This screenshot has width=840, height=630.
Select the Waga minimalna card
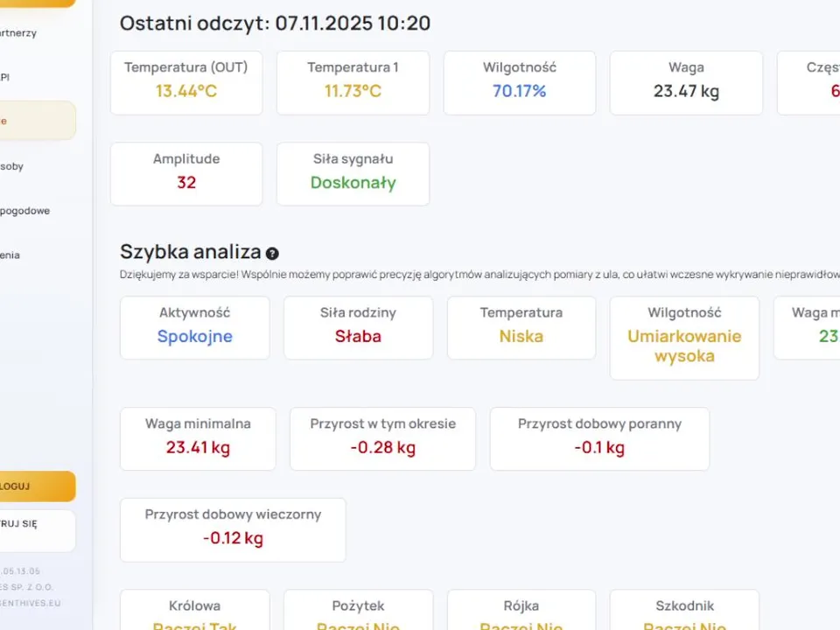click(x=198, y=438)
